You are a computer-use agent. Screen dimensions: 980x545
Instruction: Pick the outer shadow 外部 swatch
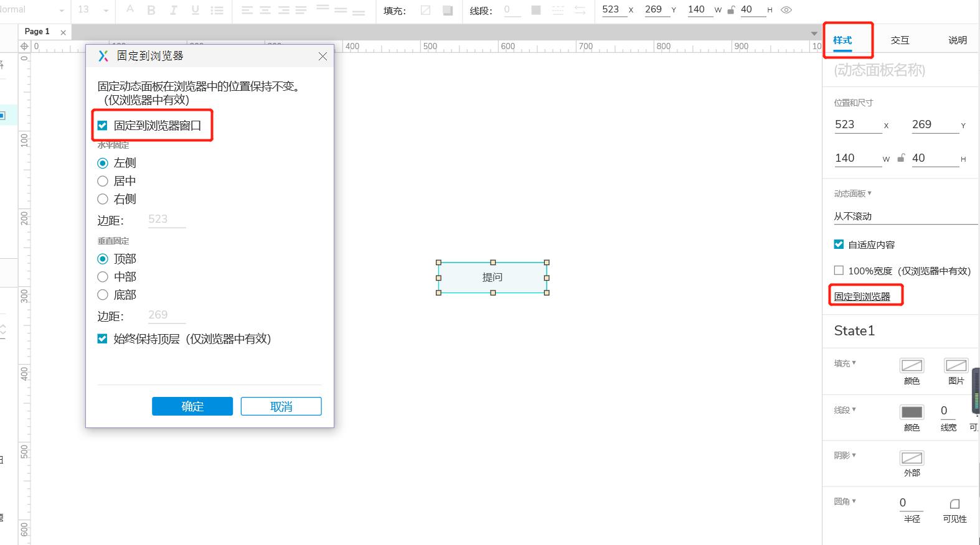(912, 458)
